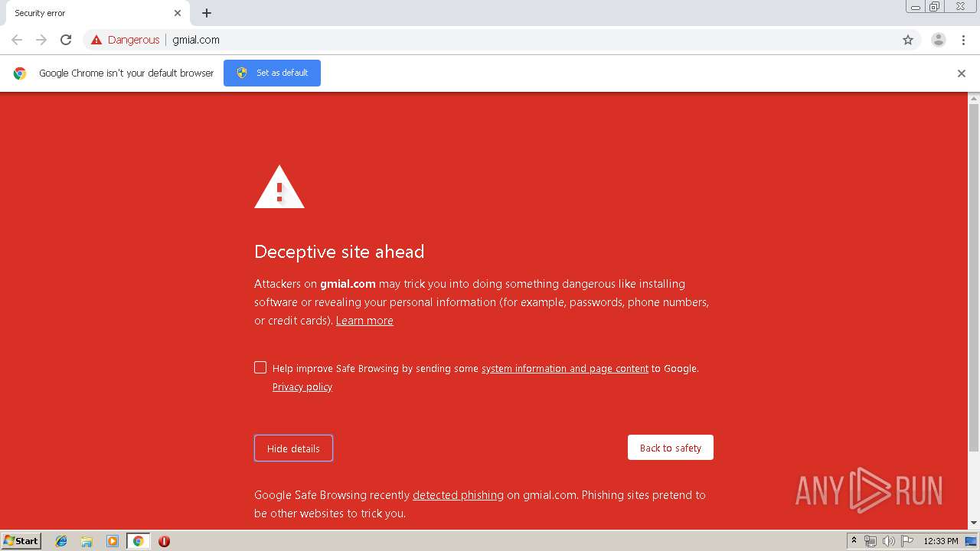Image resolution: width=980 pixels, height=551 pixels.
Task: Click the gmial.com URL in address bar
Action: (x=196, y=40)
